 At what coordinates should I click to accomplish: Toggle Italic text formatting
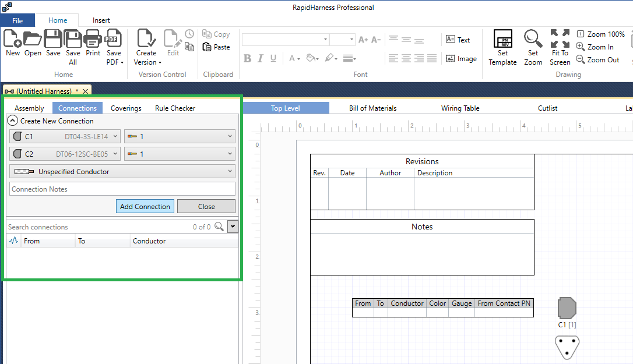pos(260,58)
